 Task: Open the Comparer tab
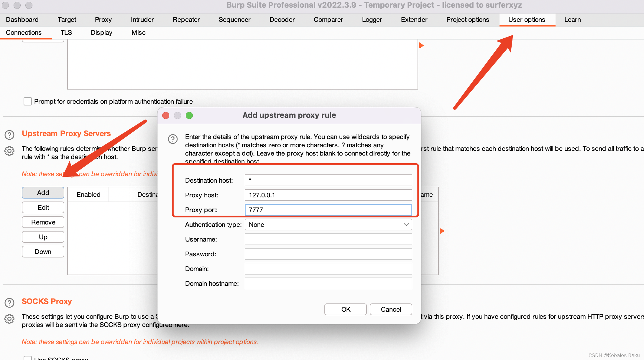(x=328, y=20)
